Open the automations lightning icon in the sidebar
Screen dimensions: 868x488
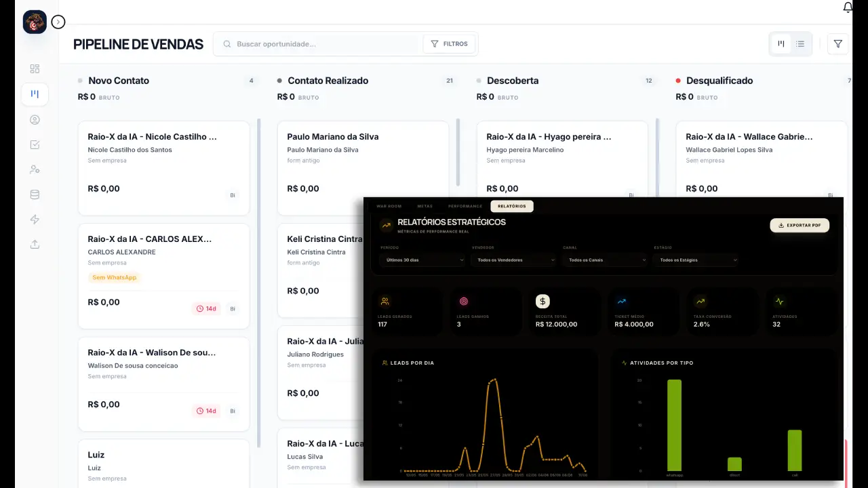(35, 220)
